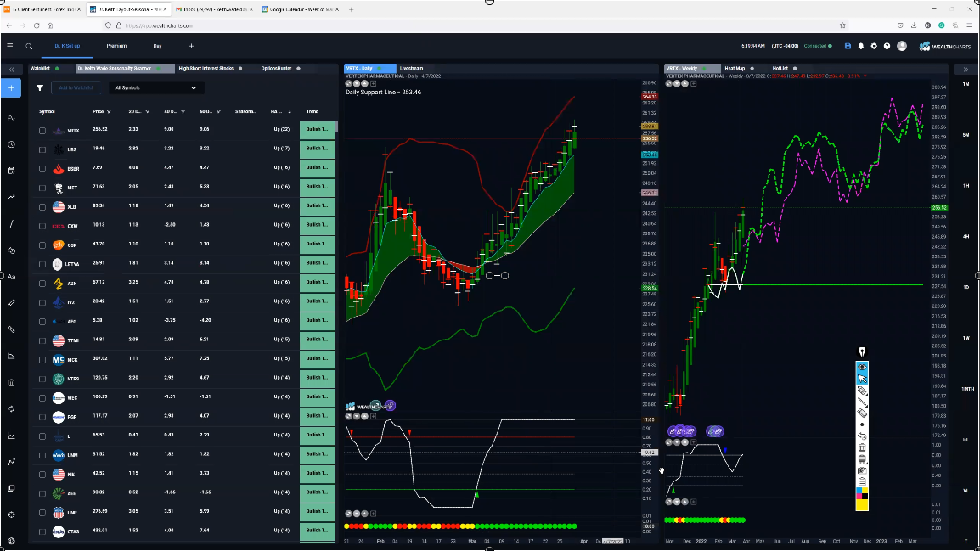Open the clock icon in left sidebar

pyautogui.click(x=11, y=144)
